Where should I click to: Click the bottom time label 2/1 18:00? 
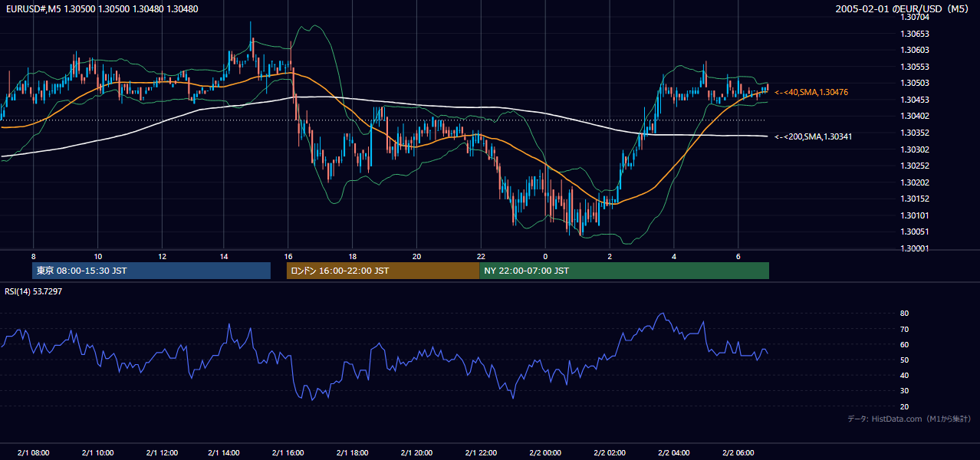353,453
